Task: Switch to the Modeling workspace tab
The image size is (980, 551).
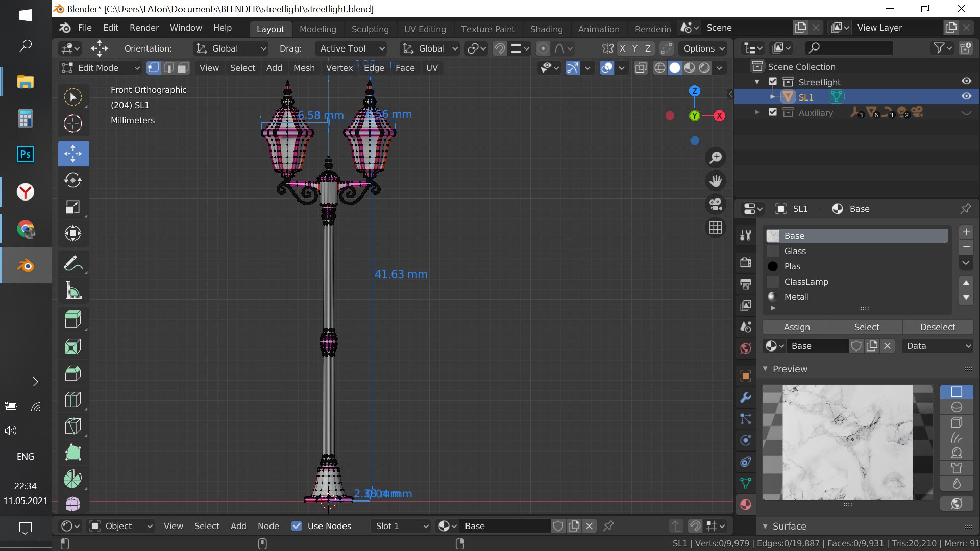Action: (317, 29)
